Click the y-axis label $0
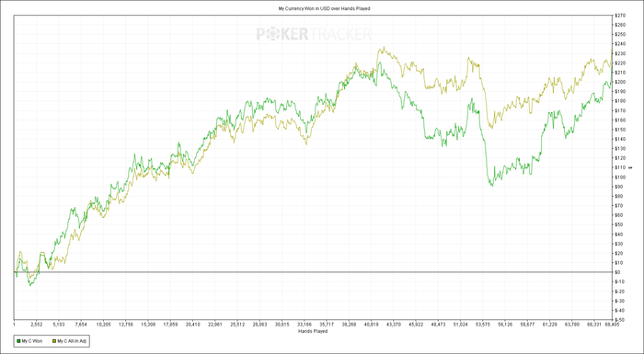Viewport: 644px width, 354px height. (617, 272)
